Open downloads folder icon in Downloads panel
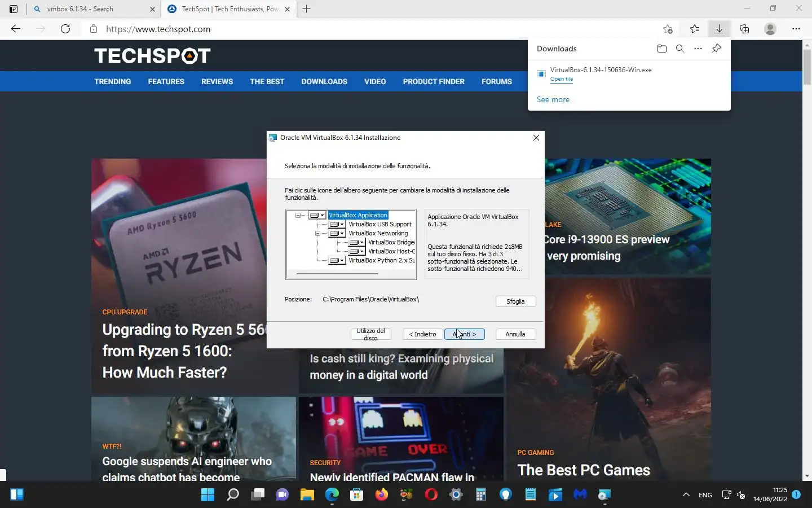 pos(662,49)
